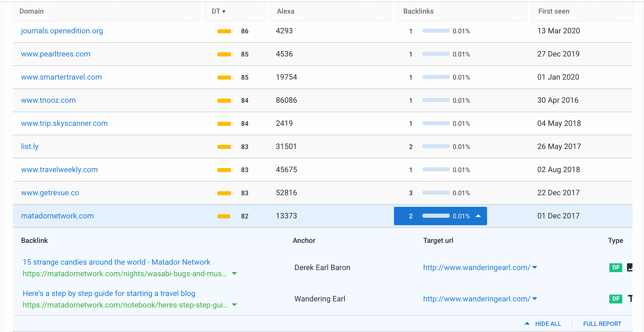Click DT score 86 for journals.openedition.org
Screen dimensions: 644x332
point(245,31)
